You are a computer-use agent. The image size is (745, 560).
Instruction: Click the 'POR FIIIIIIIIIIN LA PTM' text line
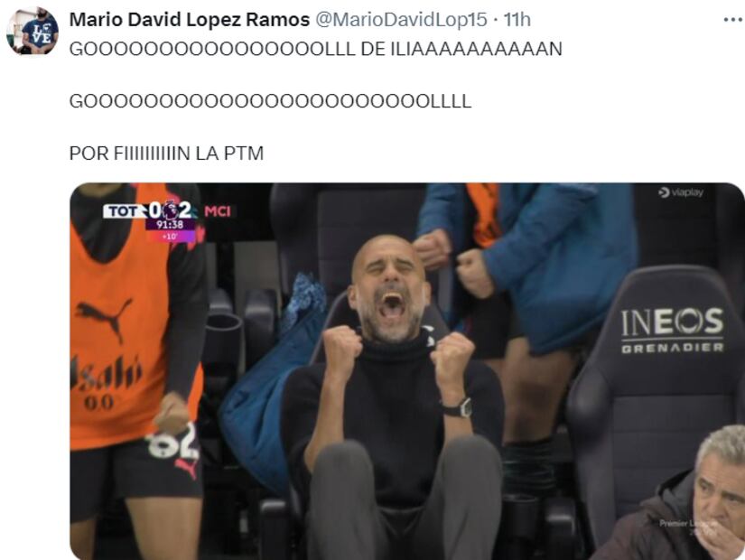(x=166, y=154)
